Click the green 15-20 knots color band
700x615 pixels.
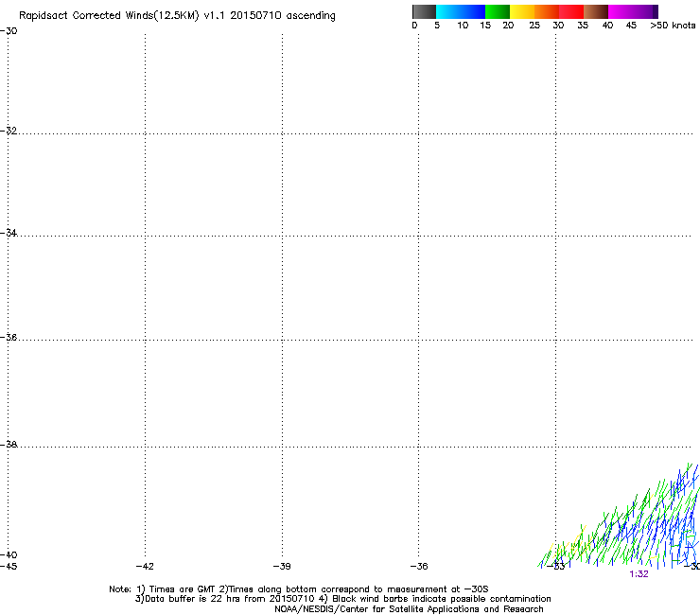498,11
